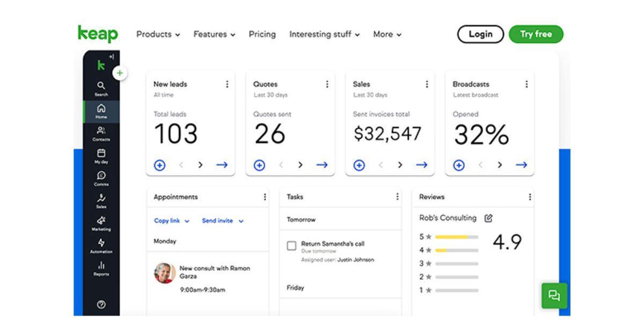This screenshot has width=644, height=335.
Task: Go to New leads via the blue arrow
Action: pos(222,165)
